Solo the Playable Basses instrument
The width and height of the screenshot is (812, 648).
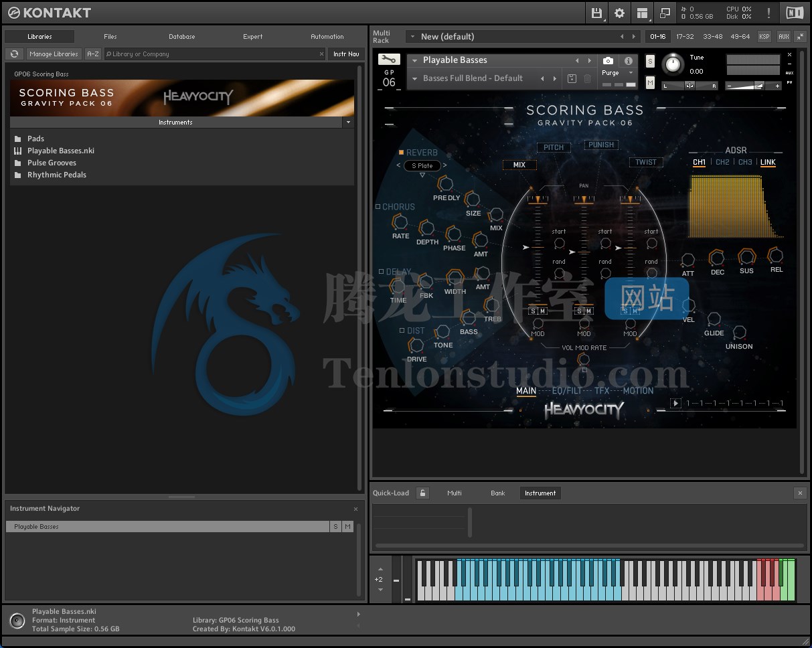[650, 60]
